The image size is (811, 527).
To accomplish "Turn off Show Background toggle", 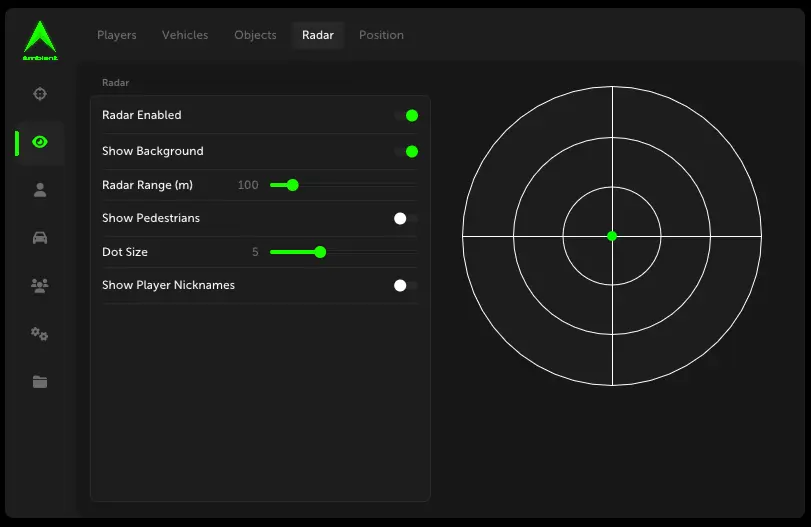I will point(406,152).
